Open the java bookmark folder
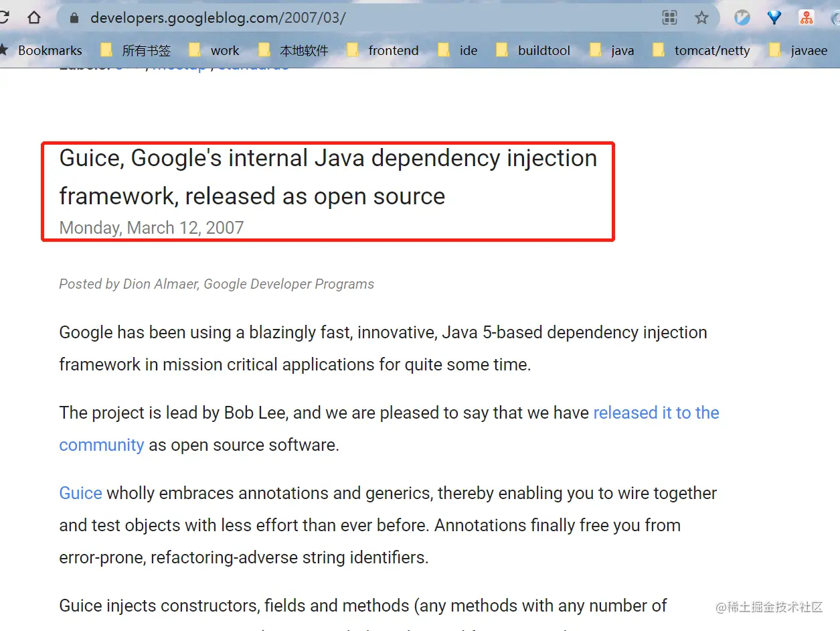The width and height of the screenshot is (840, 631). (x=612, y=50)
